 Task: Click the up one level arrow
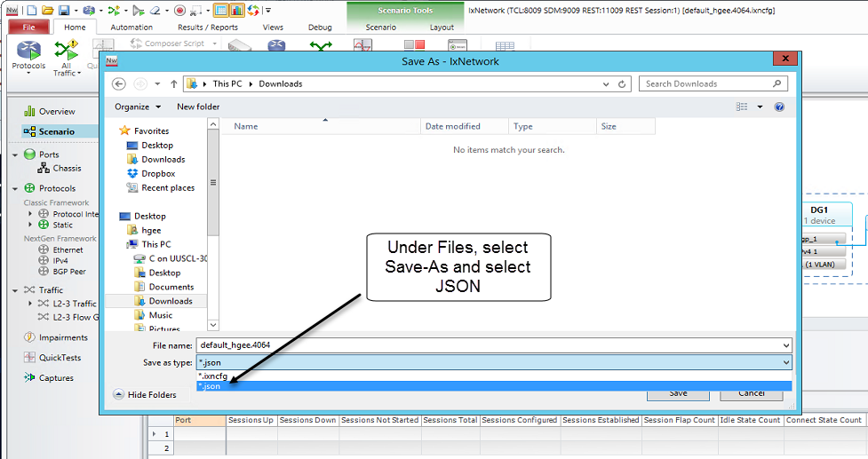tap(172, 83)
